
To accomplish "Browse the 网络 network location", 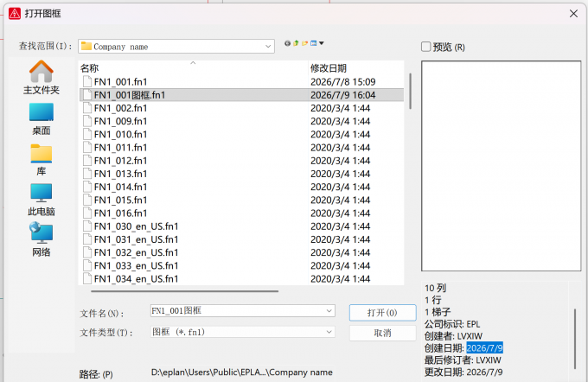I will coord(42,240).
